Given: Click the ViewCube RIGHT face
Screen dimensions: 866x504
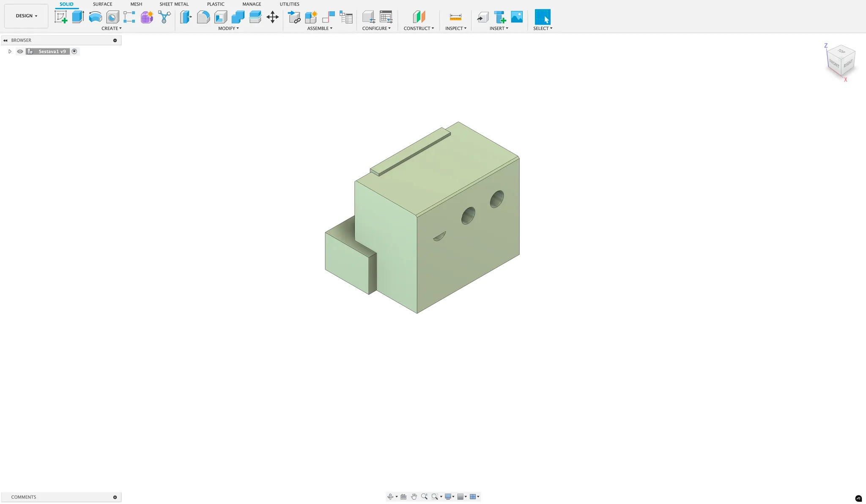Looking at the screenshot, I should pos(848,64).
